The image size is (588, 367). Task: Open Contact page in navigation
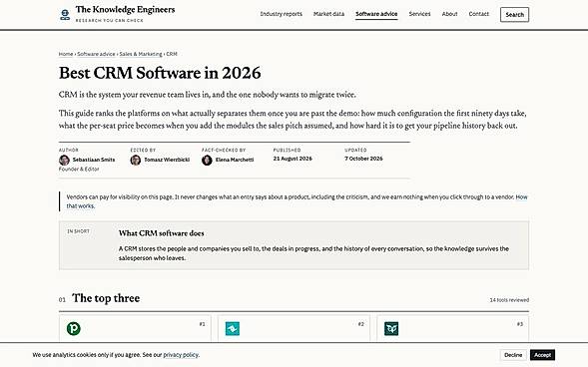click(479, 14)
